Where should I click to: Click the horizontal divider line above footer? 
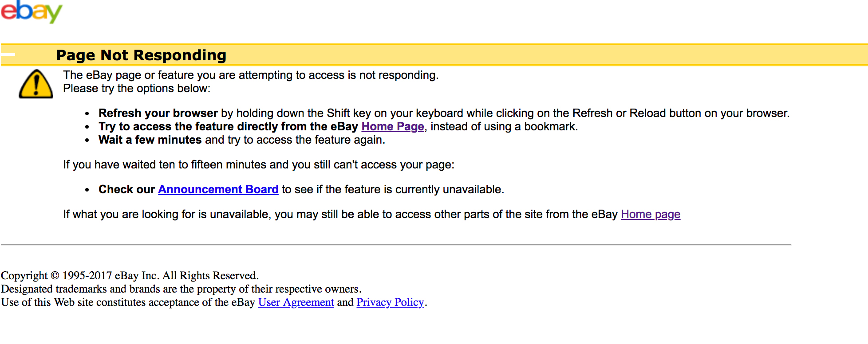click(396, 244)
